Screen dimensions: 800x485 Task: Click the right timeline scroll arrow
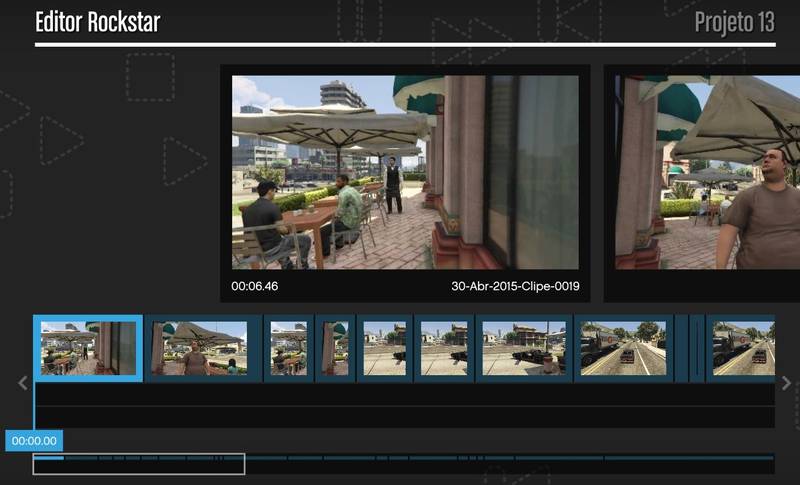[786, 383]
